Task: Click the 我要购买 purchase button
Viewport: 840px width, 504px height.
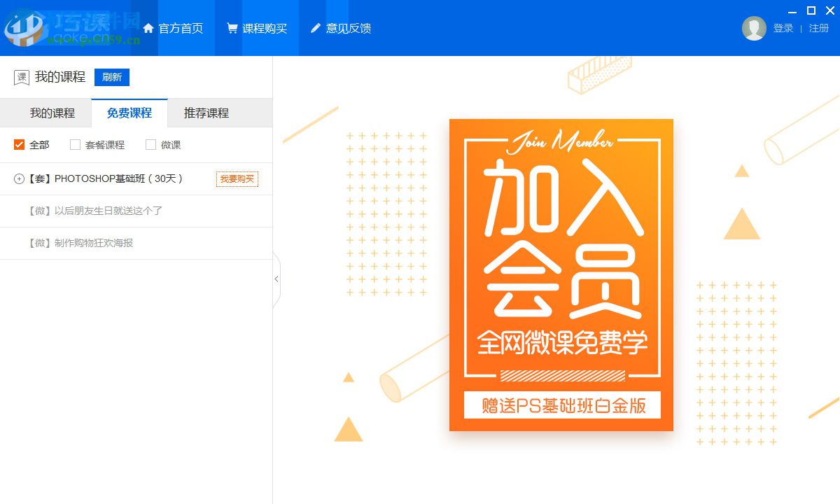Action: [237, 179]
